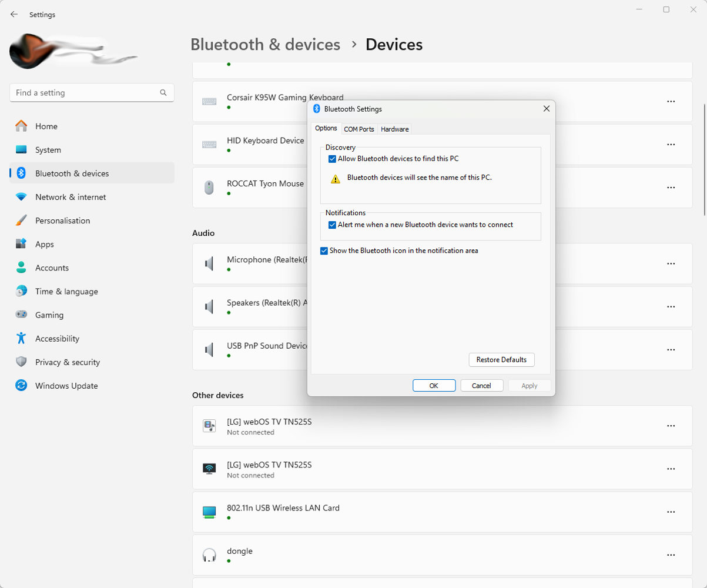The height and width of the screenshot is (588, 707).
Task: Open the three-dot menu for HID Keyboard Device
Action: 671,144
